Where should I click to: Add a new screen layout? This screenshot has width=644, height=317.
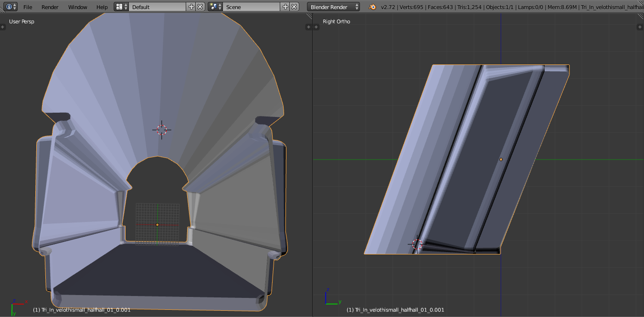click(191, 7)
